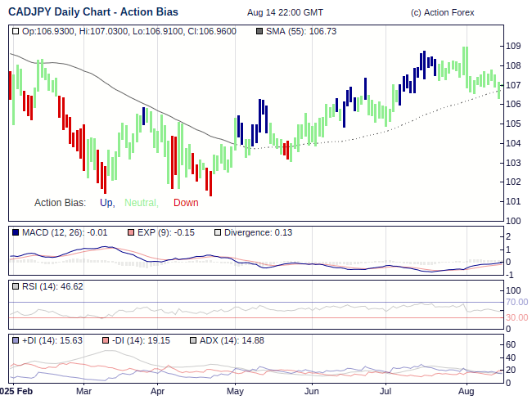Click the white OHLC legend square
This screenshot has width=532, height=400.
(x=16, y=31)
